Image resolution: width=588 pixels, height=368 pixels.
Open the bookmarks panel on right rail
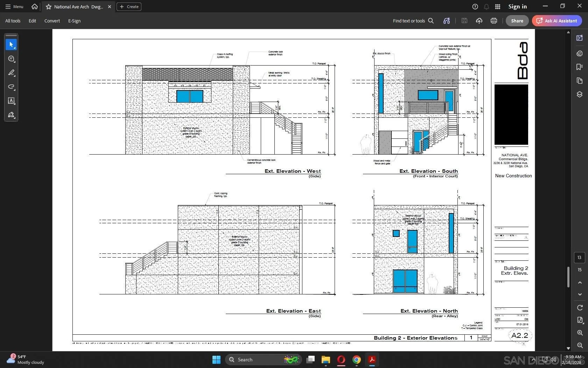coord(580,67)
